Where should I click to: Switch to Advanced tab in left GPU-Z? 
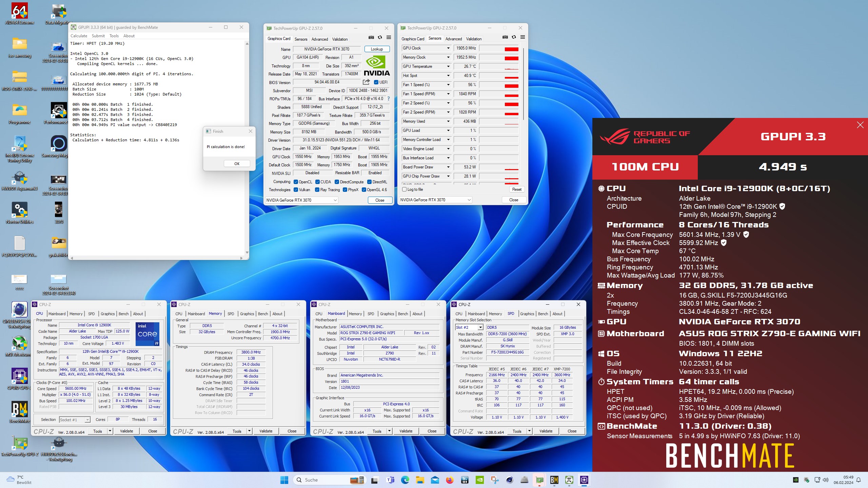(319, 39)
